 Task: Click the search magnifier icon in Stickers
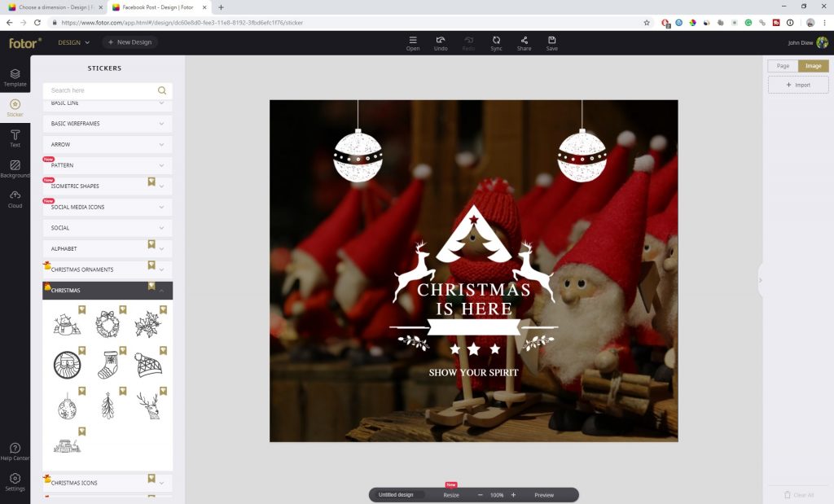click(x=162, y=90)
